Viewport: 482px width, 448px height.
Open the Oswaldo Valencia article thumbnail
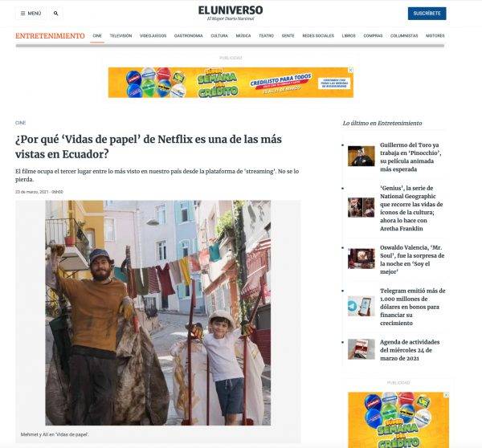tap(361, 259)
